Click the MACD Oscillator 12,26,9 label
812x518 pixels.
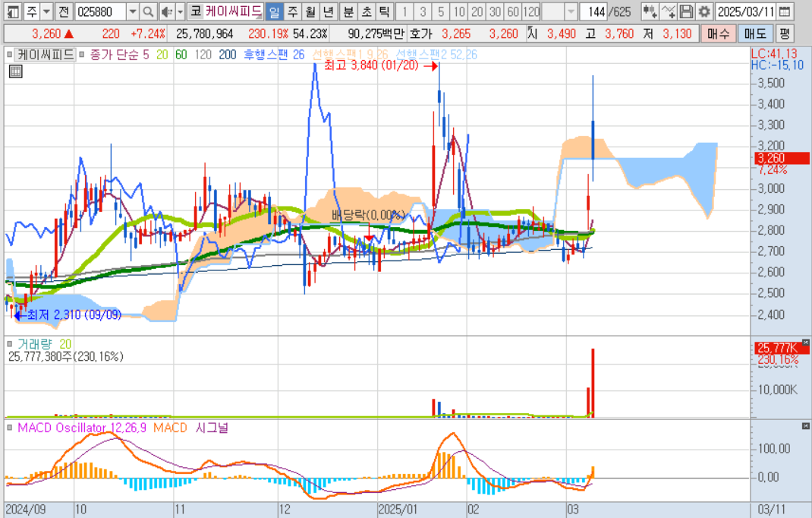tap(83, 428)
